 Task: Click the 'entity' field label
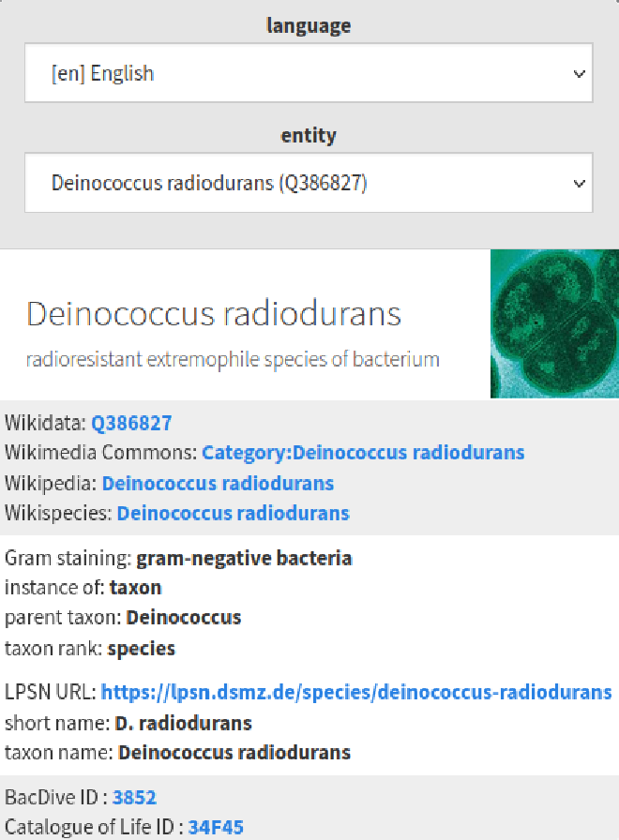click(x=309, y=135)
